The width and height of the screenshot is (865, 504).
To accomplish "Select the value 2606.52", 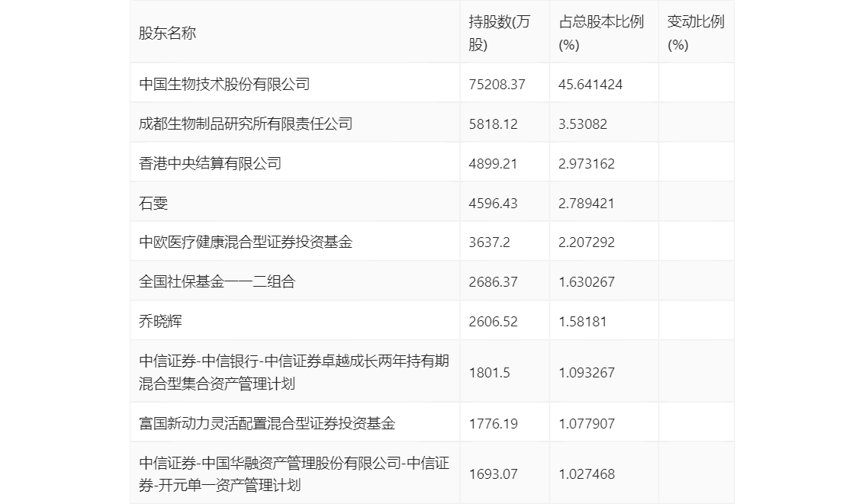I will click(494, 322).
